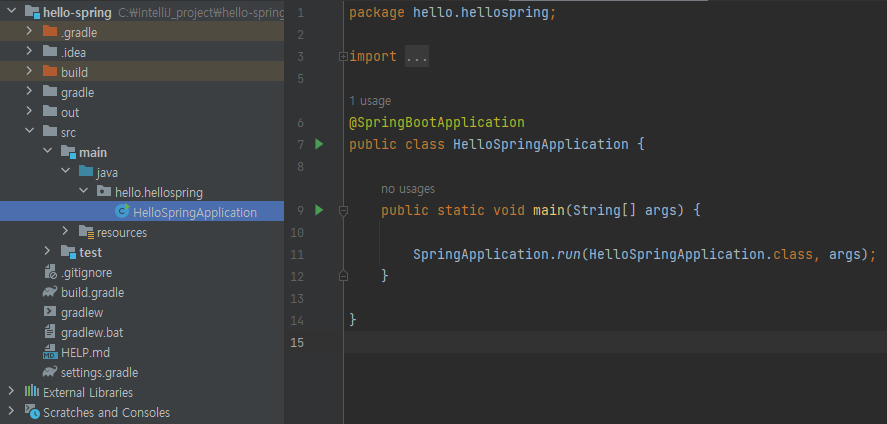Click the orange build folder icon
This screenshot has width=887, height=424.
click(50, 72)
